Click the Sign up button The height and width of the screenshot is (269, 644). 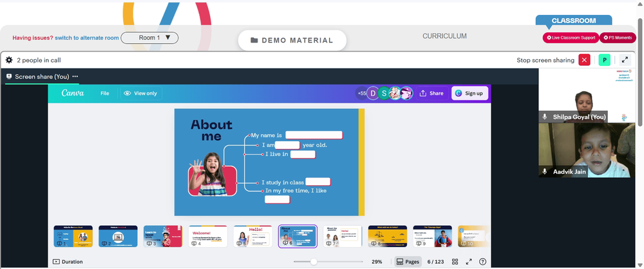(x=470, y=94)
